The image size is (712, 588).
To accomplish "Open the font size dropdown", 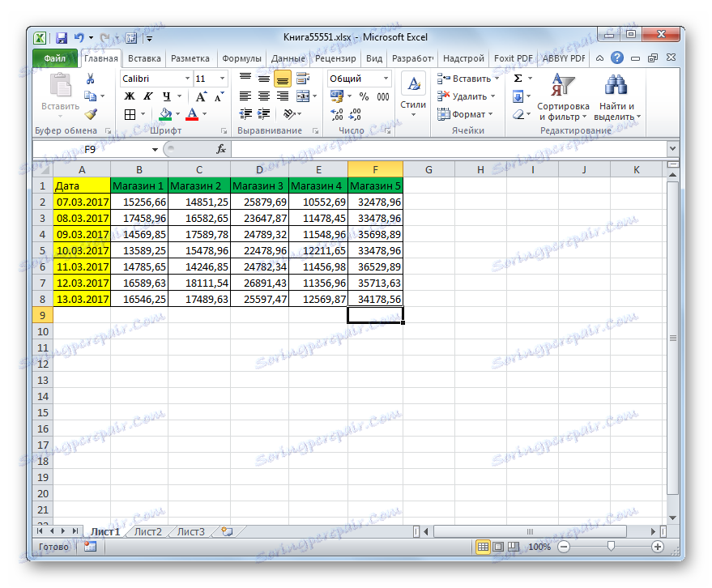I will point(223,79).
